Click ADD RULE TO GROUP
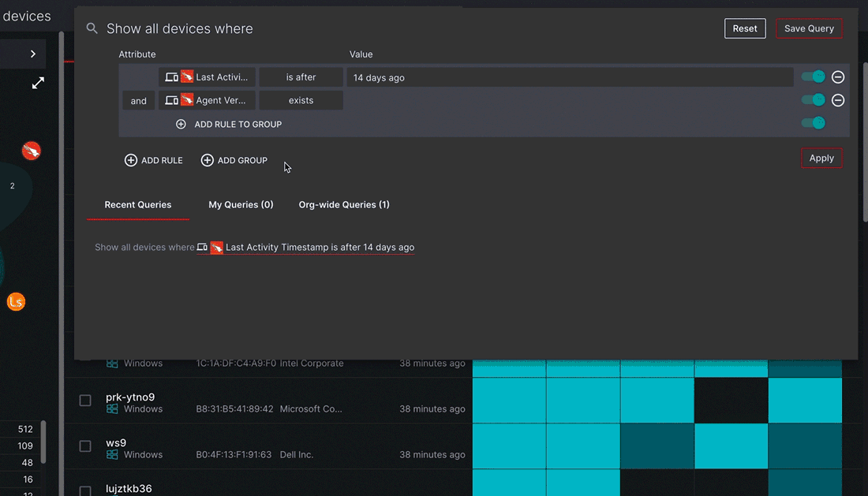The height and width of the screenshot is (496, 868). pyautogui.click(x=229, y=125)
